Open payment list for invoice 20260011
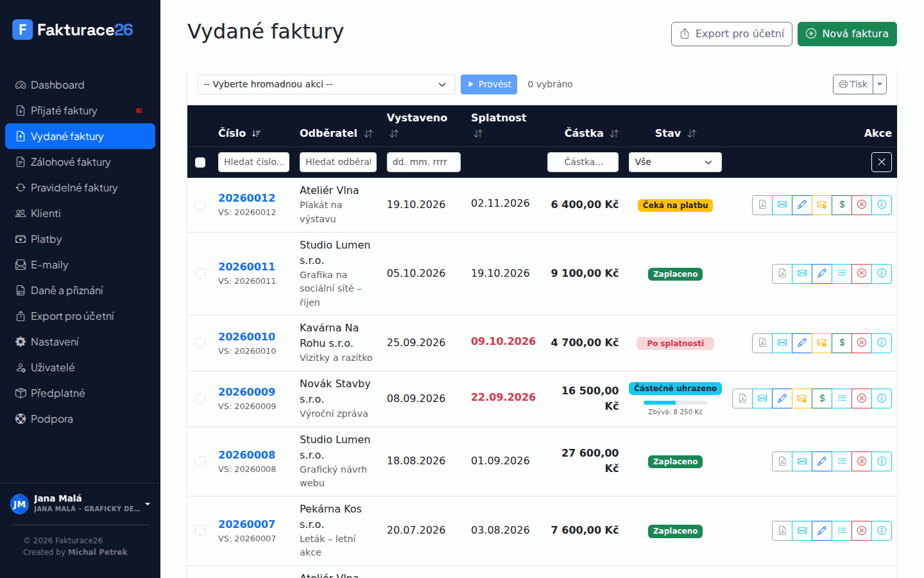Screen dimensions: 924x578 (842, 274)
